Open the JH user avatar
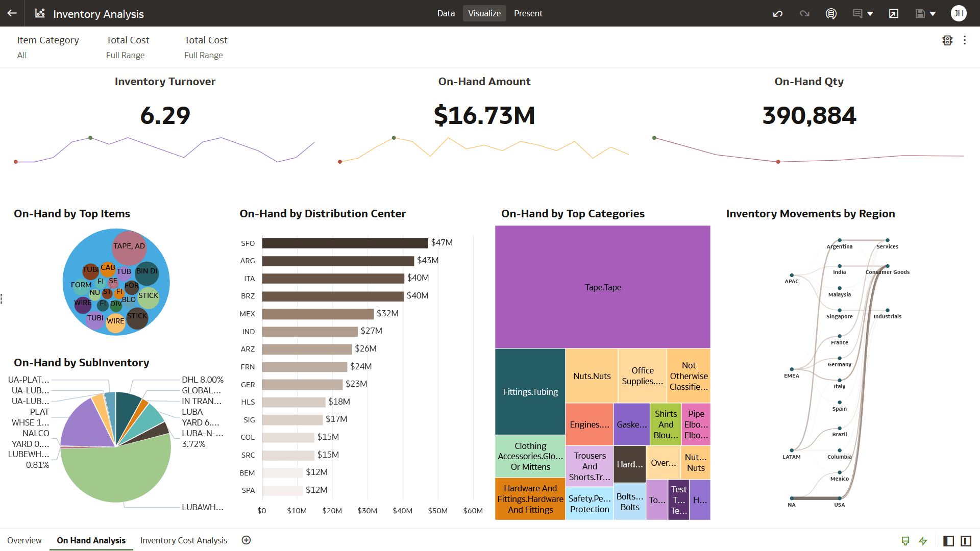980x551 pixels. (959, 13)
